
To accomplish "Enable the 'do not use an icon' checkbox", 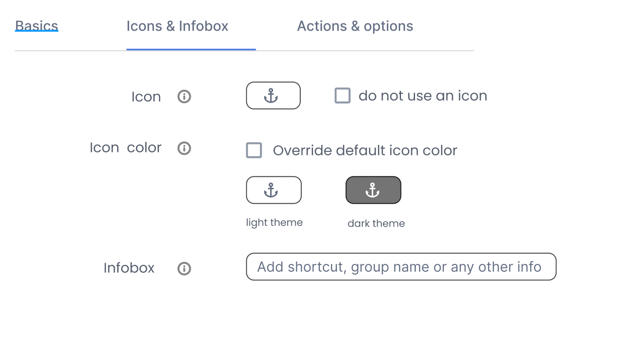I will 342,96.
